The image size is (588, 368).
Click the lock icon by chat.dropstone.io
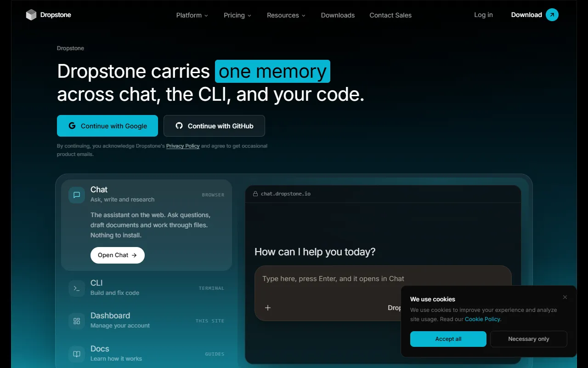(255, 194)
